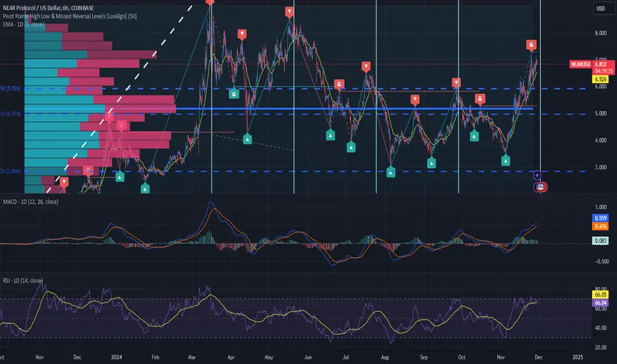617x364 pixels.
Task: Select red ghost marker at late November high
Action: click(x=531, y=44)
